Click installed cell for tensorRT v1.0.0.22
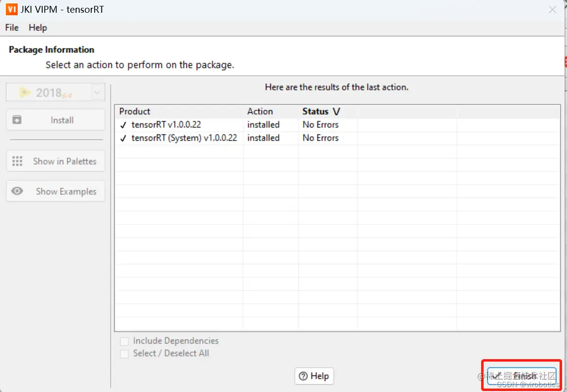The image size is (567, 392). (263, 124)
